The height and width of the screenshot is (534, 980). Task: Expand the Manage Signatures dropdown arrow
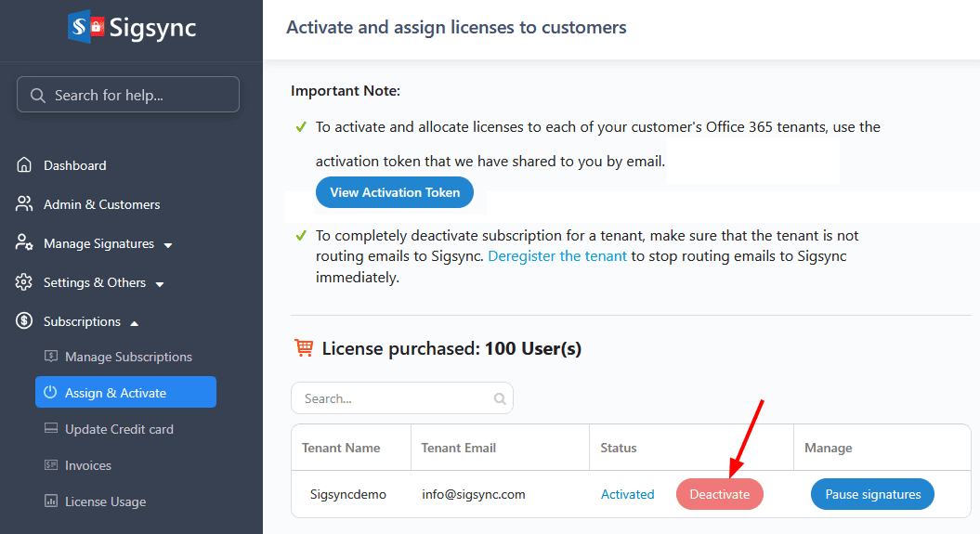click(167, 245)
